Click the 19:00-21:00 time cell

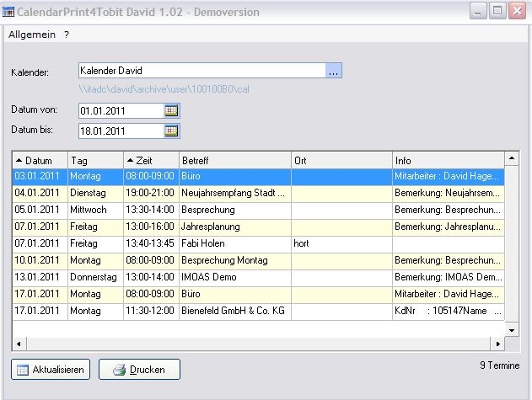[151, 193]
